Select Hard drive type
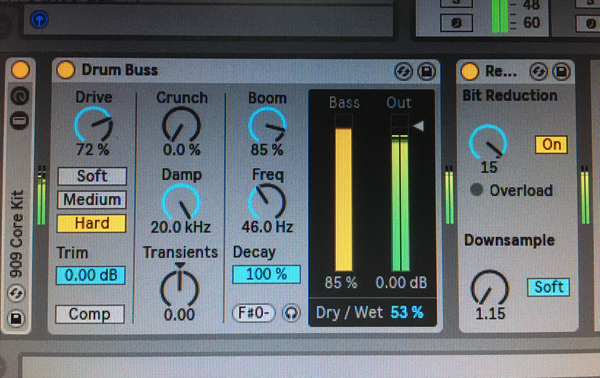This screenshot has width=600, height=378. 91,223
